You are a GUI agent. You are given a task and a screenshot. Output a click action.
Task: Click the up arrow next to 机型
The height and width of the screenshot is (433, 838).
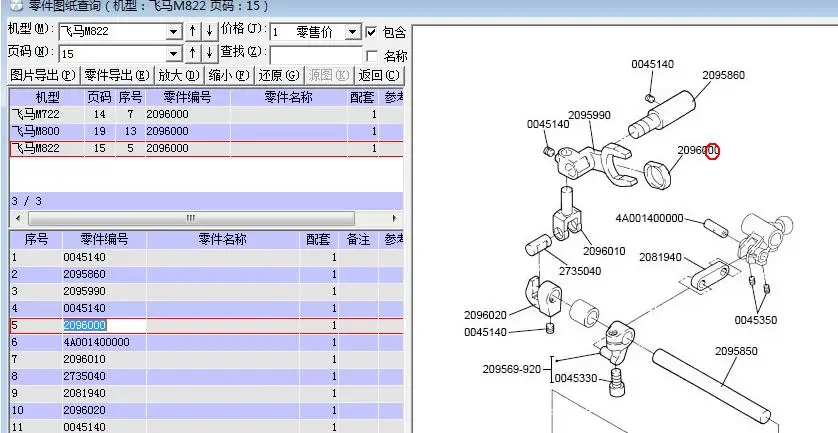(x=193, y=32)
